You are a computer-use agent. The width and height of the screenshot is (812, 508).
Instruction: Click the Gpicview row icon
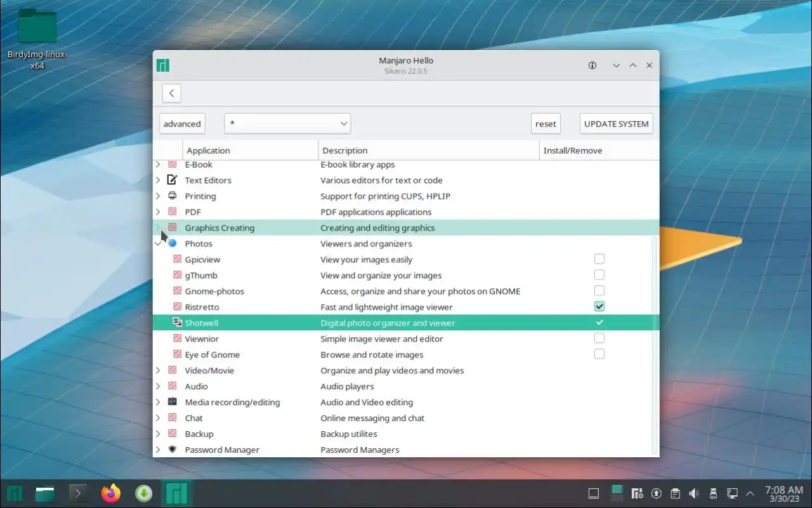click(x=178, y=259)
